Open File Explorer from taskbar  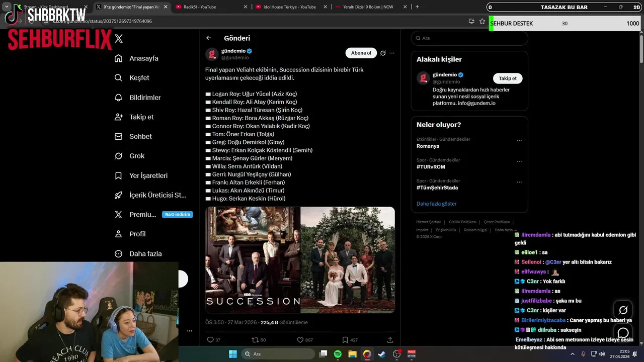coord(352,354)
